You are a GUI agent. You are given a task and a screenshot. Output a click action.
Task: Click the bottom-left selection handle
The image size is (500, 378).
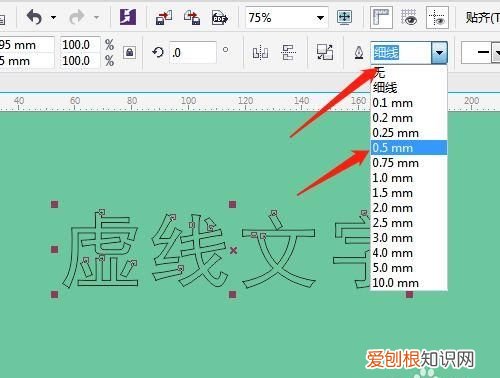pos(55,294)
